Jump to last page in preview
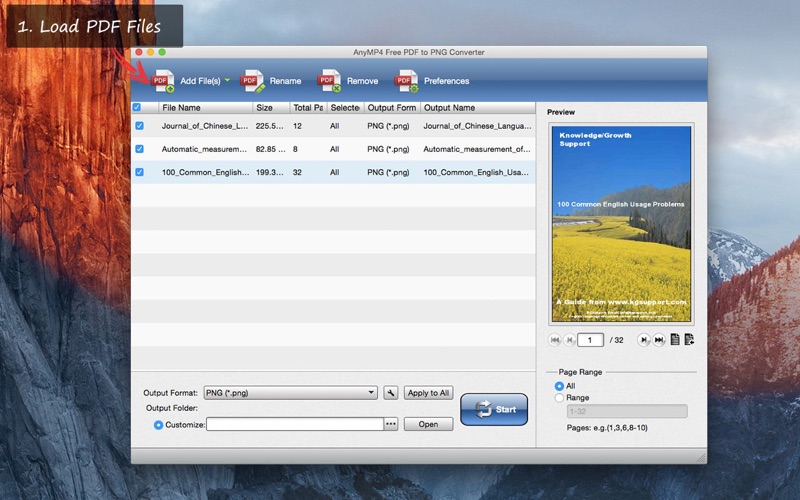The height and width of the screenshot is (500, 800). [659, 340]
